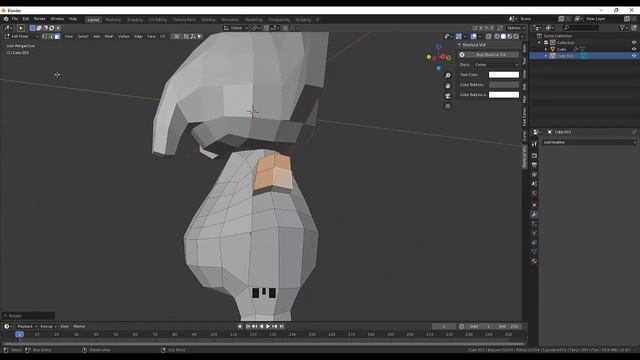Image resolution: width=640 pixels, height=360 pixels.
Task: Open the Marker menu in timeline
Action: pyautogui.click(x=79, y=326)
